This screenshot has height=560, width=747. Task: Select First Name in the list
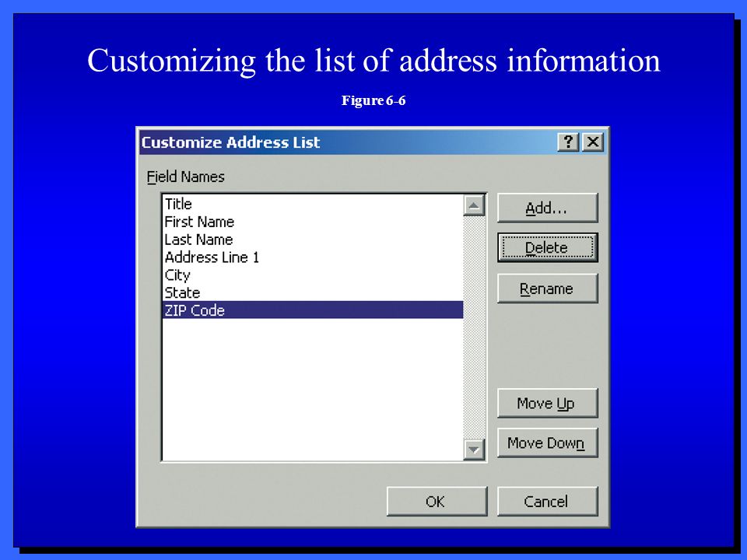click(313, 222)
